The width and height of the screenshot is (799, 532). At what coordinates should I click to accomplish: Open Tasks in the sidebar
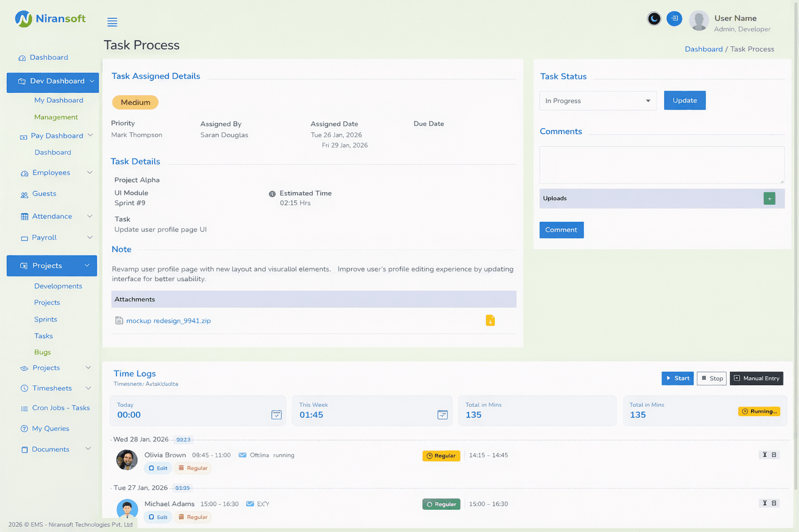coord(43,336)
